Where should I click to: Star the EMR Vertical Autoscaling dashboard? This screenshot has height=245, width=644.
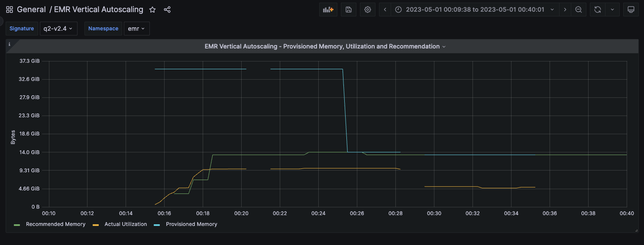152,10
